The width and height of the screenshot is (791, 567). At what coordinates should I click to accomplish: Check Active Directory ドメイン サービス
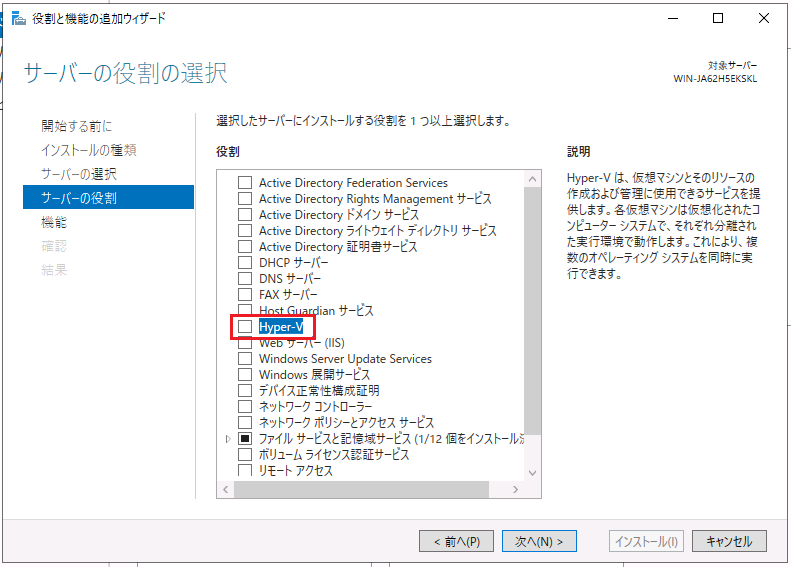click(x=245, y=214)
